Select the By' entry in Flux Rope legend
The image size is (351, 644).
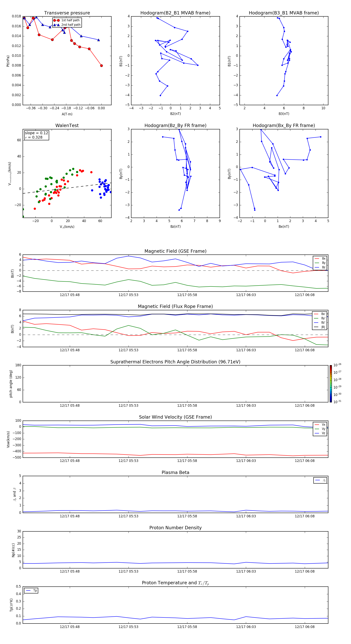(x=320, y=318)
